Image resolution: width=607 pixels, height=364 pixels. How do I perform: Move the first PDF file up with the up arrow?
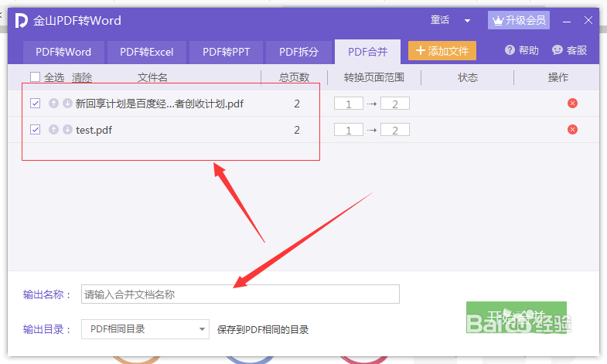click(x=53, y=104)
